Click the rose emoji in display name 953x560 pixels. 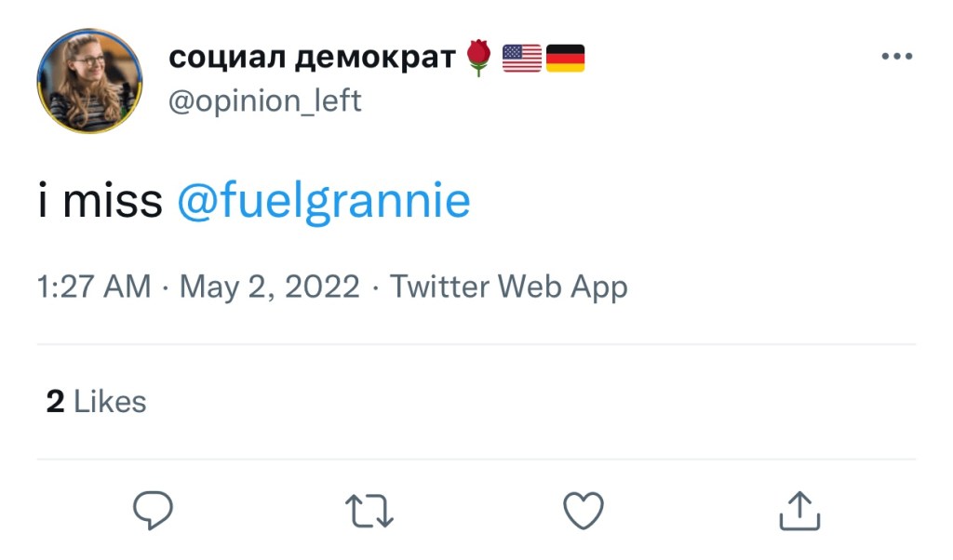click(x=478, y=58)
